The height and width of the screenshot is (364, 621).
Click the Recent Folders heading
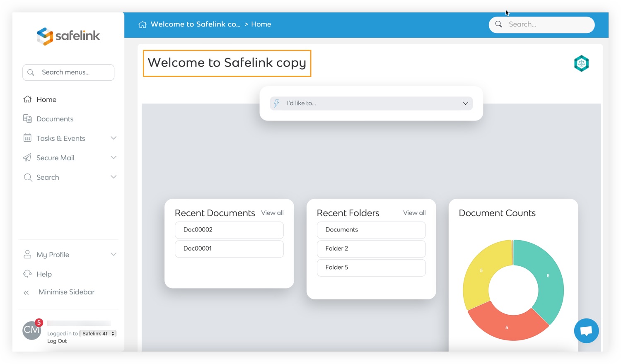click(x=348, y=213)
